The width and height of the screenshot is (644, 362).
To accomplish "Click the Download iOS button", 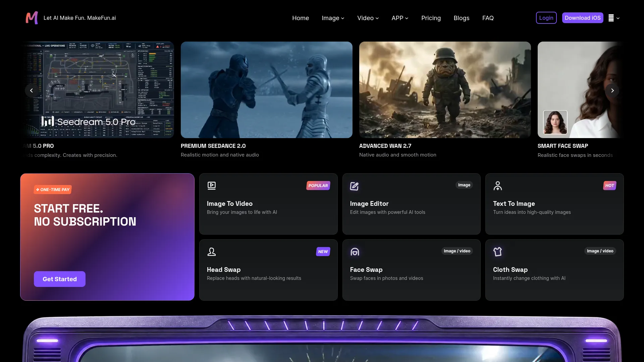I will (x=583, y=18).
